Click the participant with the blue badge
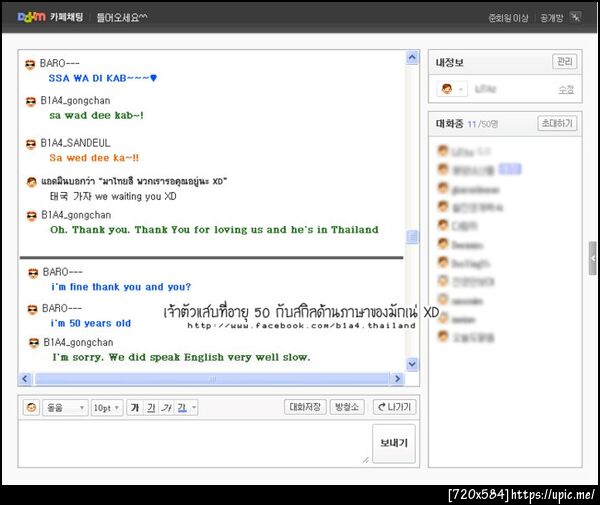Viewport: 600px width, 505px height. point(479,169)
